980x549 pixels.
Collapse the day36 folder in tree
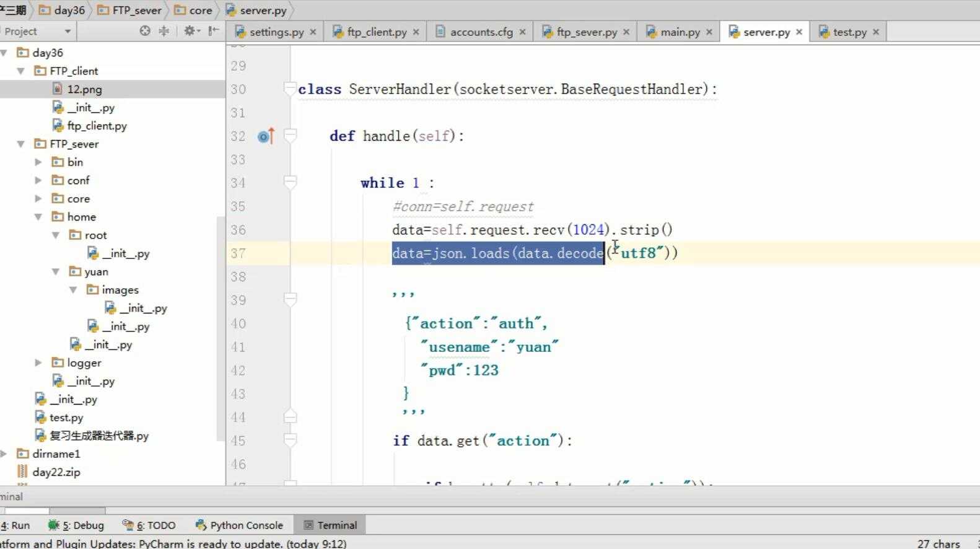[x=4, y=53]
